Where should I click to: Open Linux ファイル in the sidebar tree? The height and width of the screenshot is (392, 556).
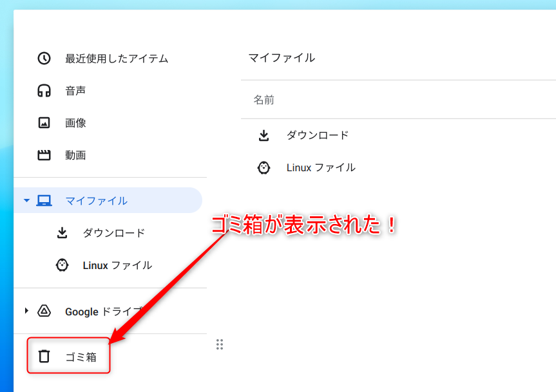click(x=117, y=265)
